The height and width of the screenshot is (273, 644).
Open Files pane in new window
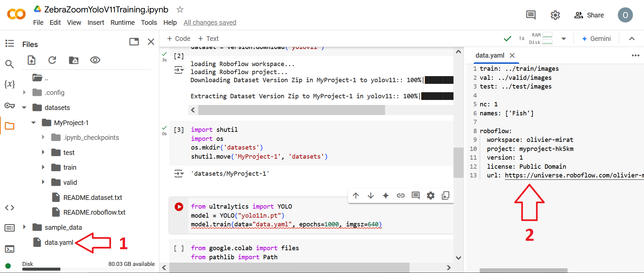click(134, 42)
